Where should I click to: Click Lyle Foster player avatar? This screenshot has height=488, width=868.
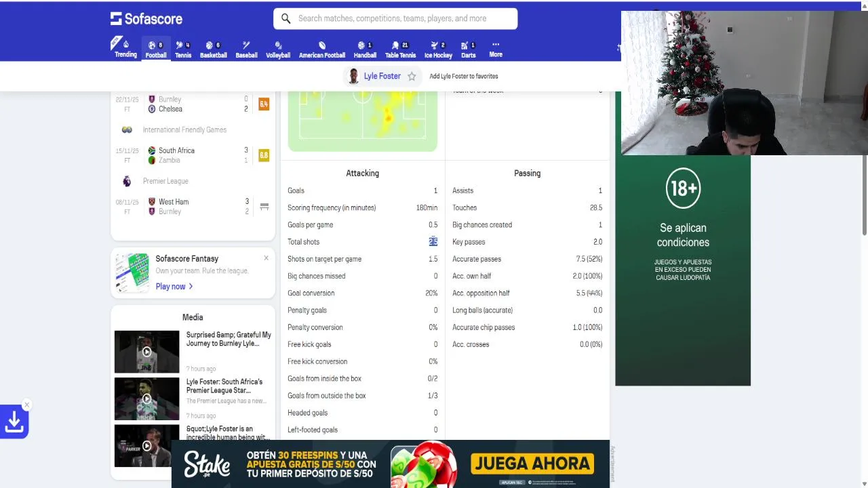353,76
